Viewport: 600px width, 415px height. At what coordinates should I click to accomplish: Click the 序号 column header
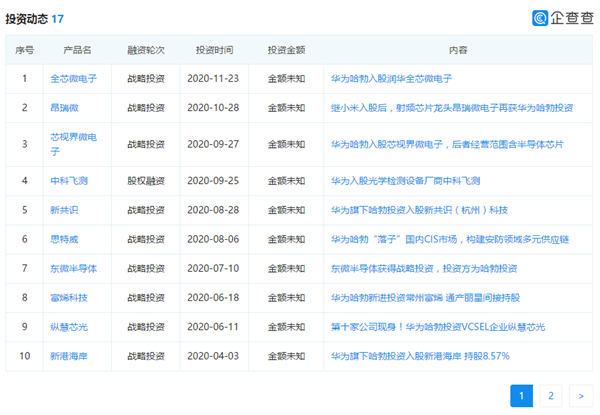click(x=24, y=50)
